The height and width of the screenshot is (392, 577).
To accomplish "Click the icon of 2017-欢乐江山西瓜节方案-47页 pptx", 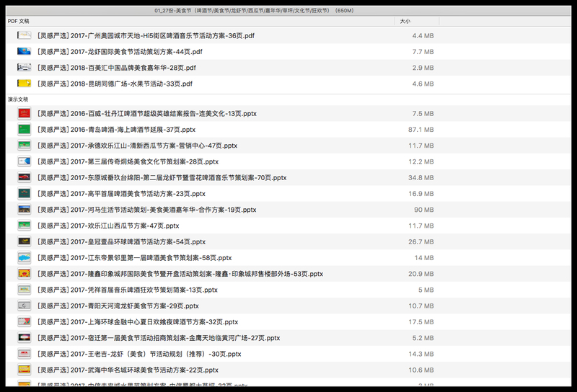I will tap(25, 226).
